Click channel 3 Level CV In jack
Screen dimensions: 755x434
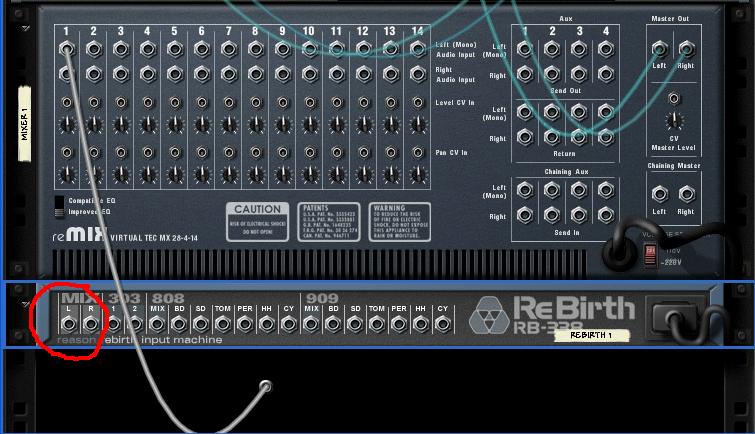pyautogui.click(x=121, y=103)
